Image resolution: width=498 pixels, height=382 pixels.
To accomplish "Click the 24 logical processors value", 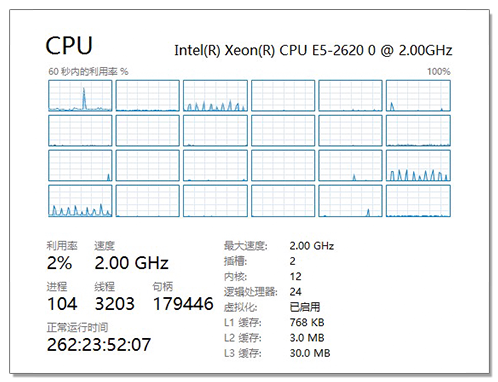I will point(295,292).
